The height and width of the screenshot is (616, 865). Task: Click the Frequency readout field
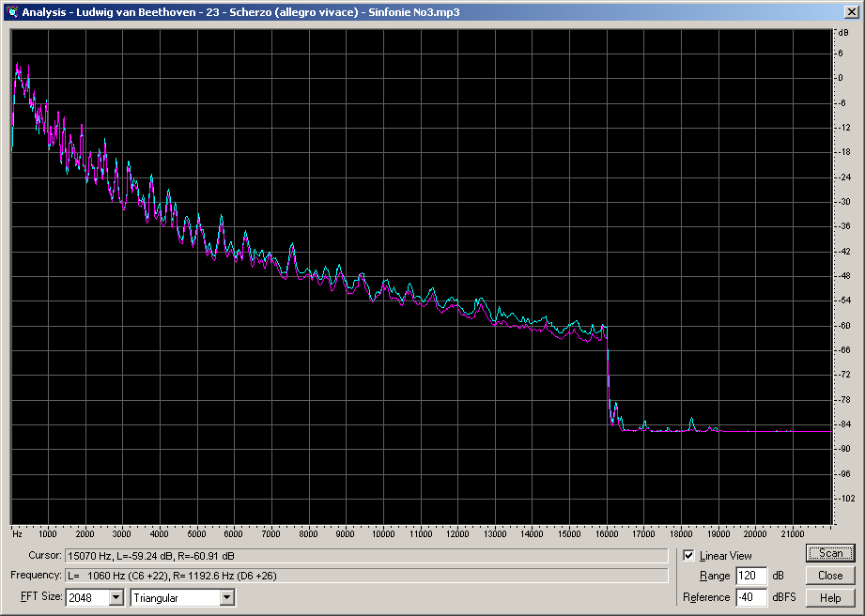tap(366, 576)
